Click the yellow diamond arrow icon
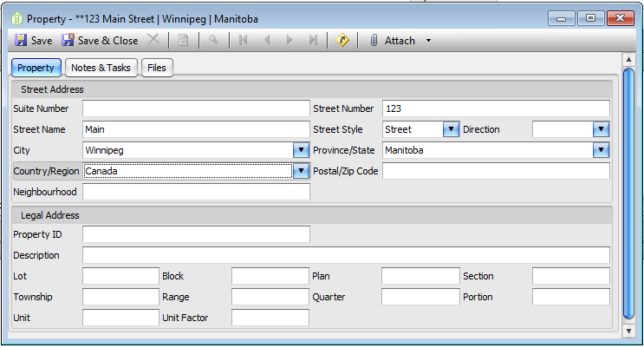The image size is (644, 348). (x=342, y=40)
